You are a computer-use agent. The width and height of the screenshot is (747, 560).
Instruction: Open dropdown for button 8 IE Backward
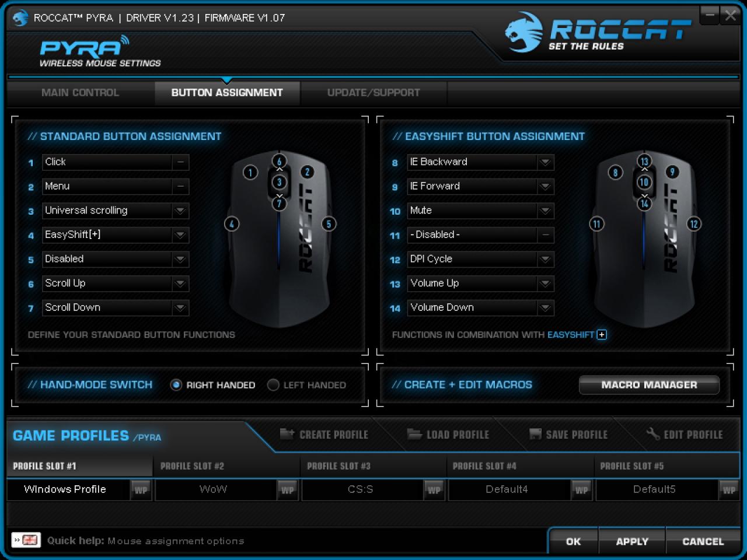(x=545, y=162)
